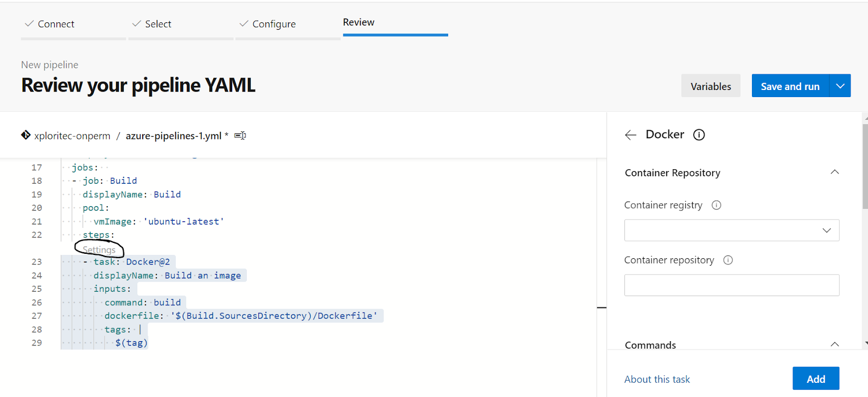Click the repository icon before xploritec-onperm
868x397 pixels.
tap(25, 135)
